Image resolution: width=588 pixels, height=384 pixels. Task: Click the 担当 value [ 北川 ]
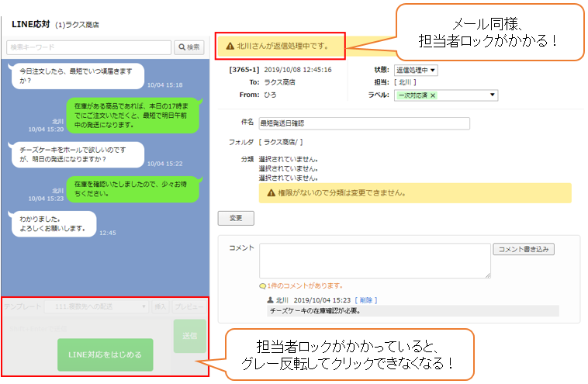pos(405,82)
